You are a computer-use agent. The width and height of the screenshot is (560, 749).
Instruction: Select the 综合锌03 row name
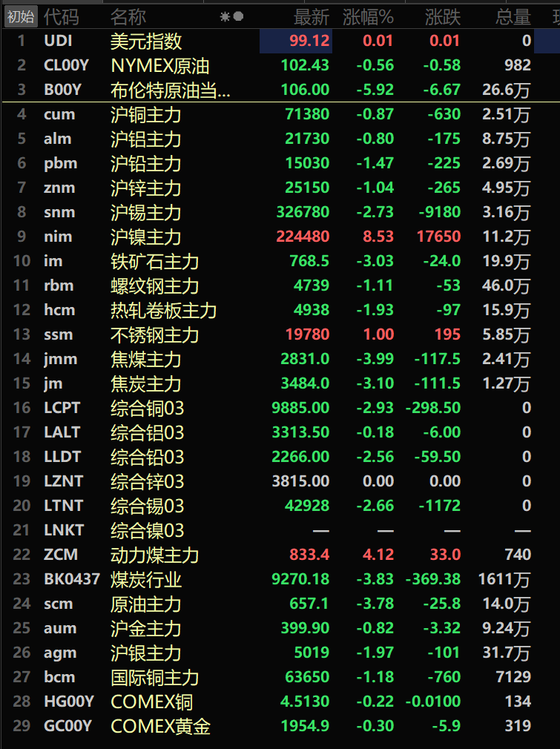[147, 481]
